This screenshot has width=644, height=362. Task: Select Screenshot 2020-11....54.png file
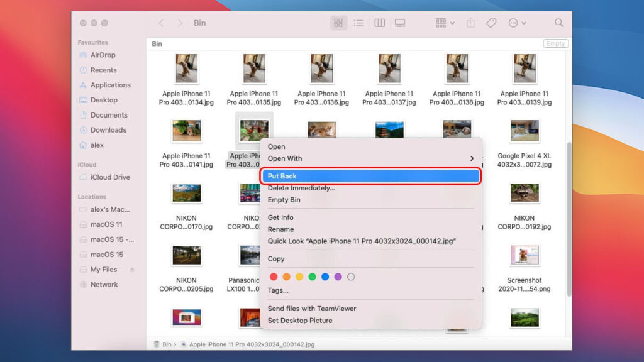click(525, 255)
